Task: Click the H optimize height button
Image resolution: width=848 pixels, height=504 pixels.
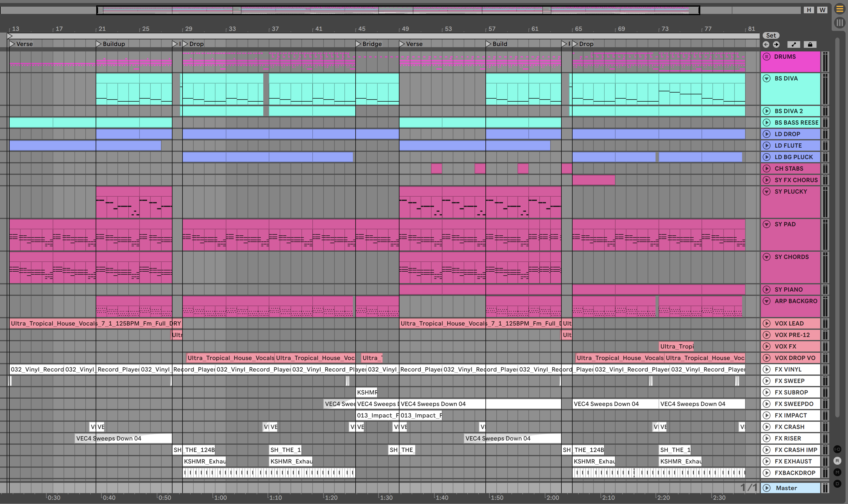Action: coord(809,10)
